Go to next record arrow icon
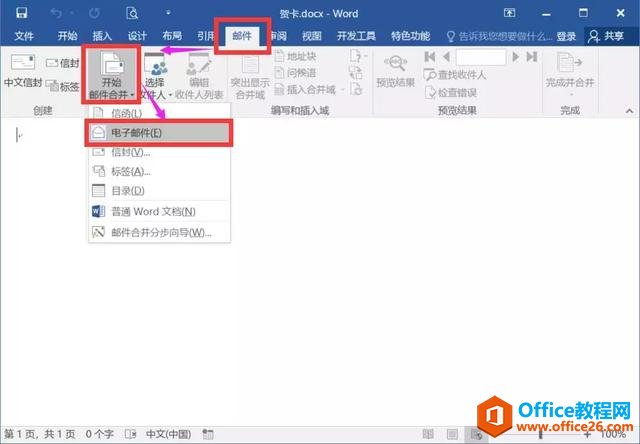The image size is (640, 444). click(516, 57)
